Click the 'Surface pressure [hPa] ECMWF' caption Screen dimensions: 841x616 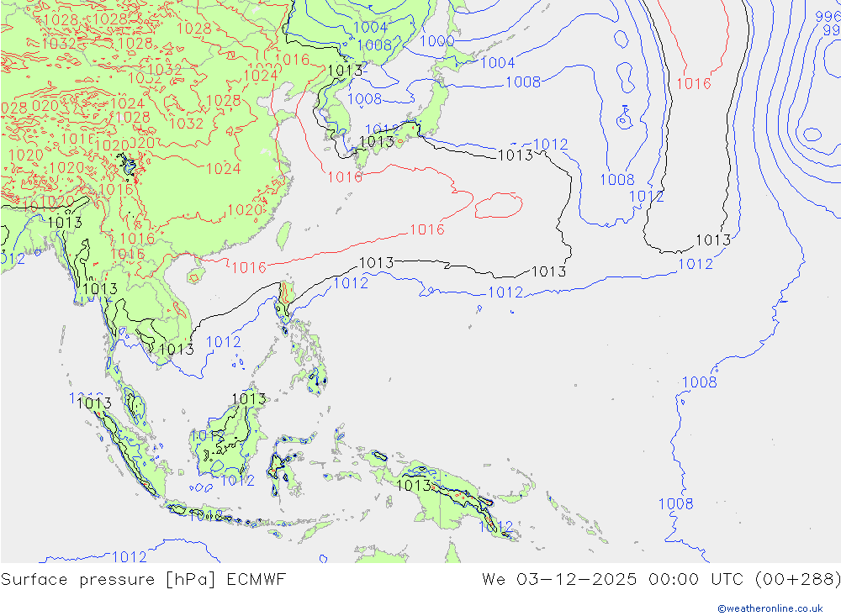(143, 580)
